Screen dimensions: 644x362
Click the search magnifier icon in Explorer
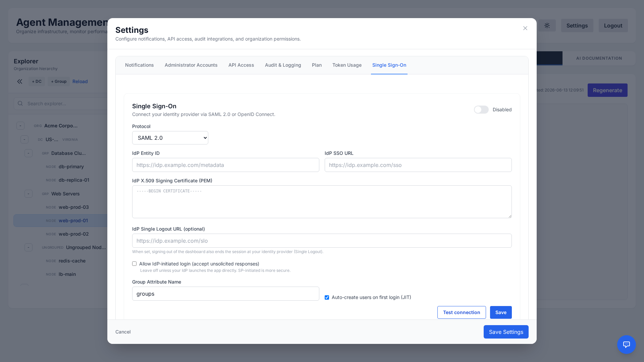[20, 104]
